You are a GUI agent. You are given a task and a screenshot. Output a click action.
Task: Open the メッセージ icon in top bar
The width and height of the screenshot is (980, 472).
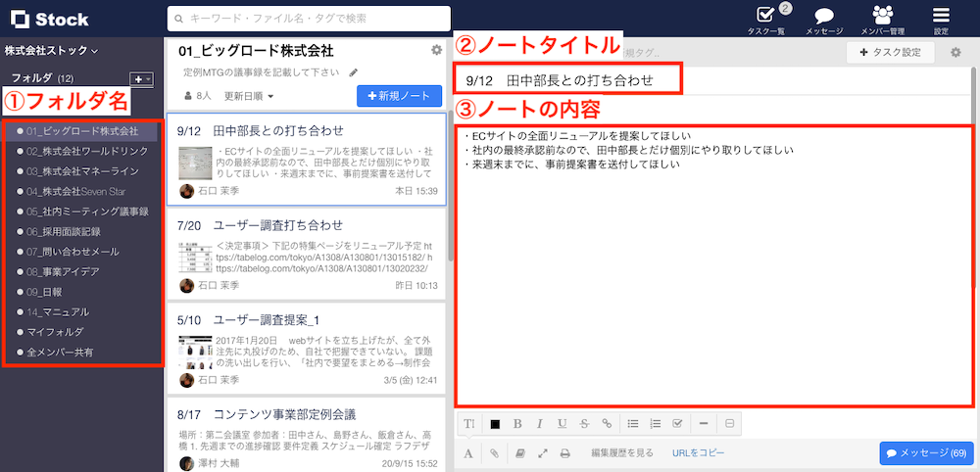tap(824, 17)
